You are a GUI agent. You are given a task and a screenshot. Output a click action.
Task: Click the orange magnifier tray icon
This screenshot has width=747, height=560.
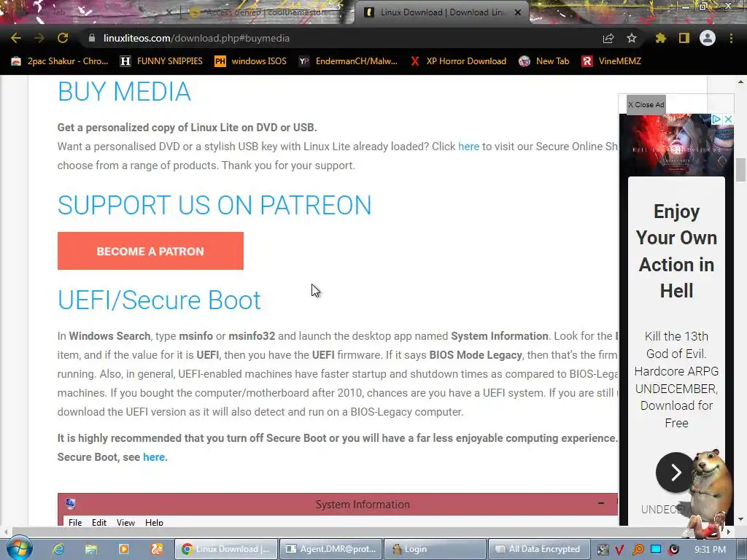[x=638, y=550]
